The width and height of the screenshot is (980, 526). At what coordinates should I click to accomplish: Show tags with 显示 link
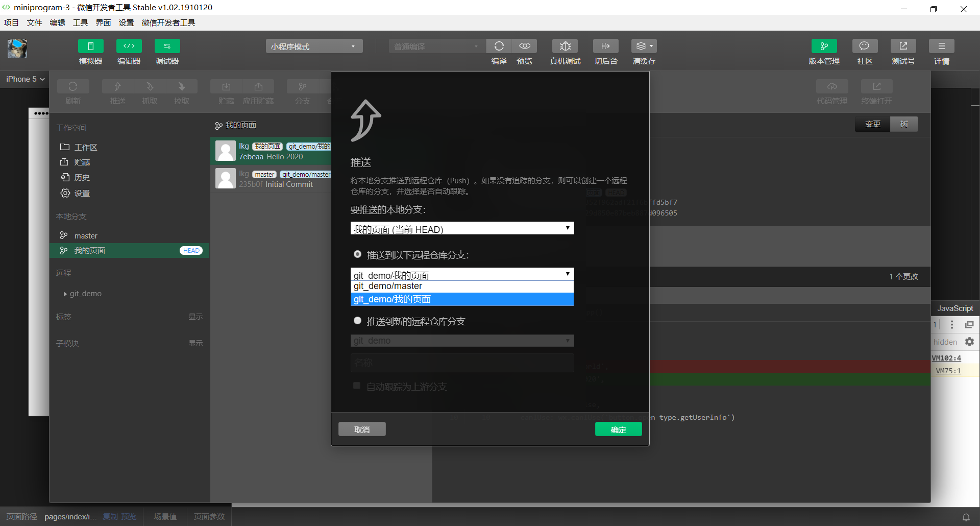[x=195, y=317]
